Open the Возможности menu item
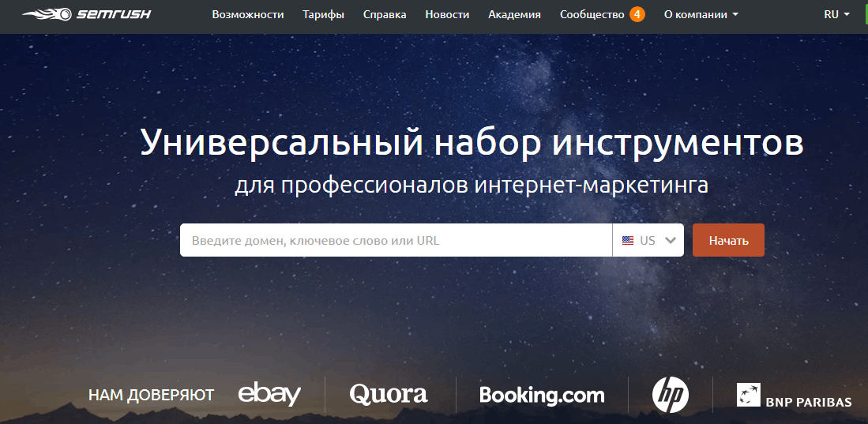The height and width of the screenshot is (424, 868). 247,14
